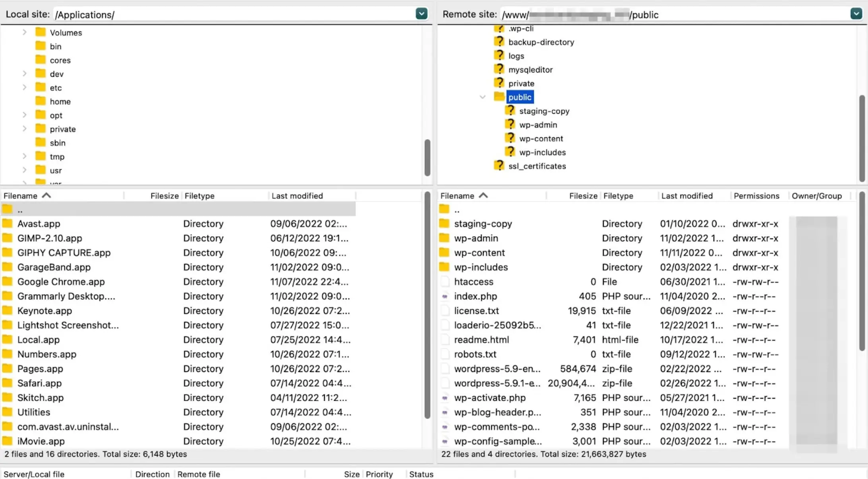Viewport: 868px width, 479px height.
Task: Sort local files by Last modified column
Action: click(297, 196)
